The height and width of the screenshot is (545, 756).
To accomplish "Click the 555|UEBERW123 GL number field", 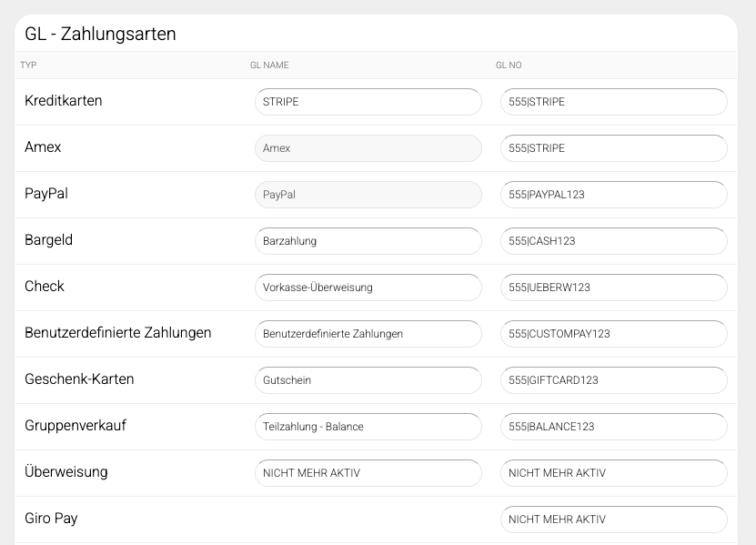I will [613, 288].
